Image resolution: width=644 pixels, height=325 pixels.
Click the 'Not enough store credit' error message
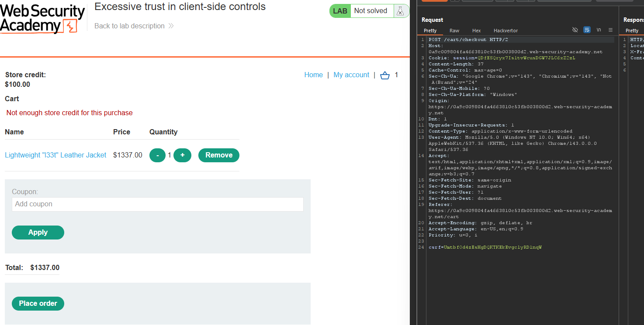click(69, 113)
